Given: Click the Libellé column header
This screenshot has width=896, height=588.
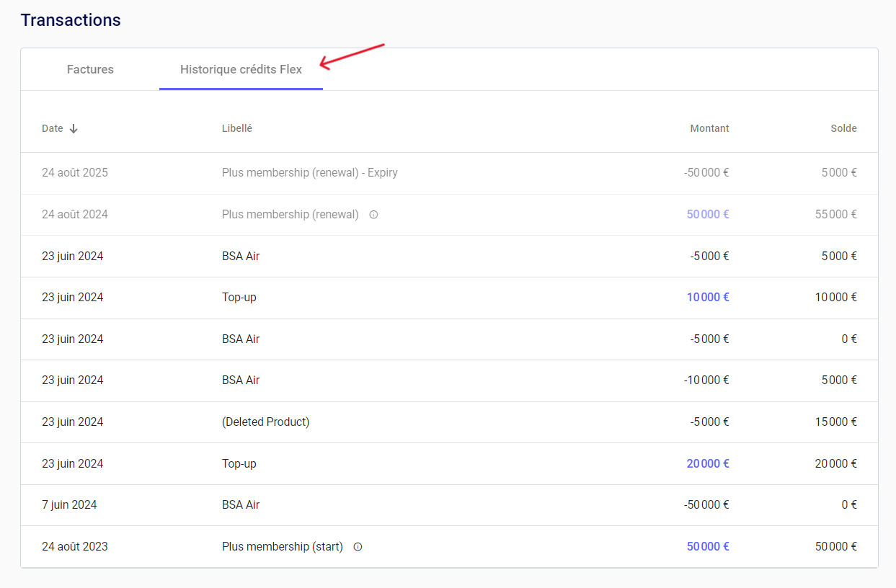Looking at the screenshot, I should (x=236, y=129).
